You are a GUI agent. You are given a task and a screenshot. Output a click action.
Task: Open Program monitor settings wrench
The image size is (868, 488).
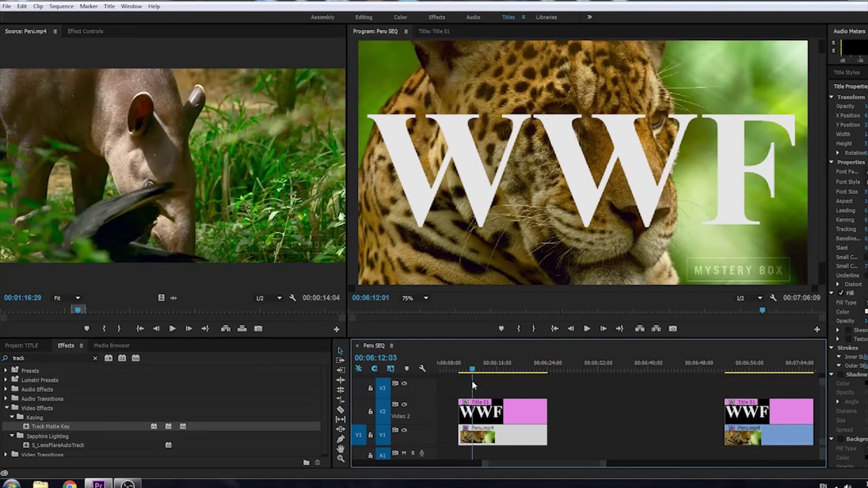tap(773, 298)
